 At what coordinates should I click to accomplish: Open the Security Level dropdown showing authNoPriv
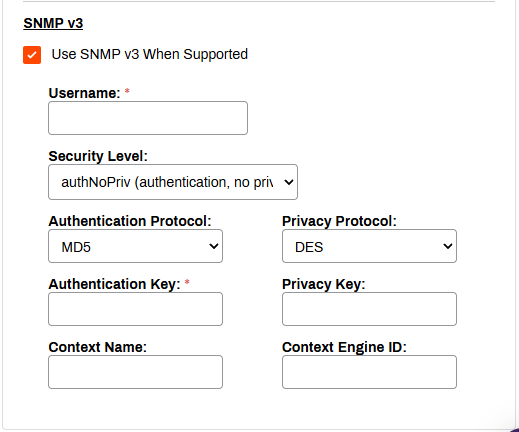click(173, 182)
